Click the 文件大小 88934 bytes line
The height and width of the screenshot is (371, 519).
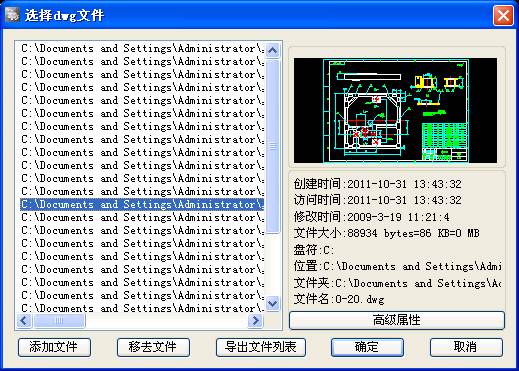coord(387,233)
